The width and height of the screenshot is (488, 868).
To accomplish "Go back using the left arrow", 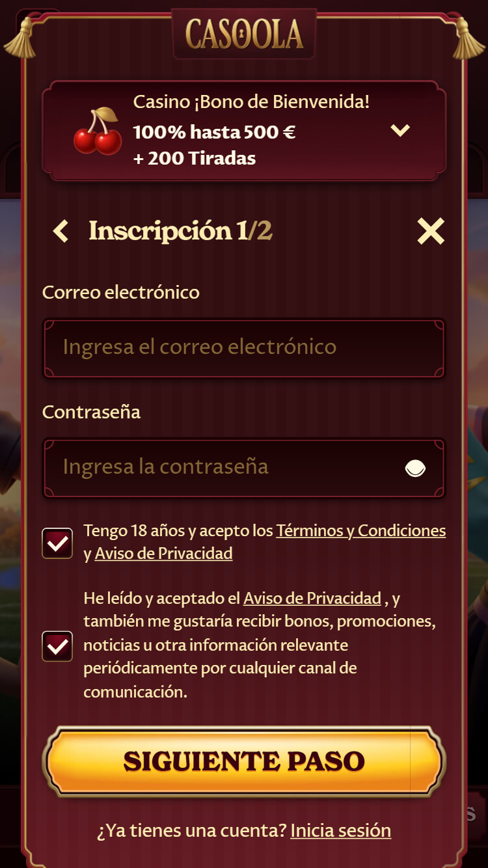I will click(x=61, y=231).
